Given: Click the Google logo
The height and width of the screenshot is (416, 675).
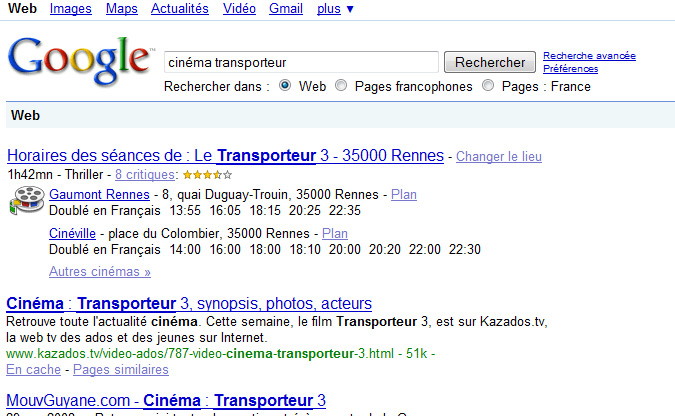Looking at the screenshot, I should [x=80, y=62].
